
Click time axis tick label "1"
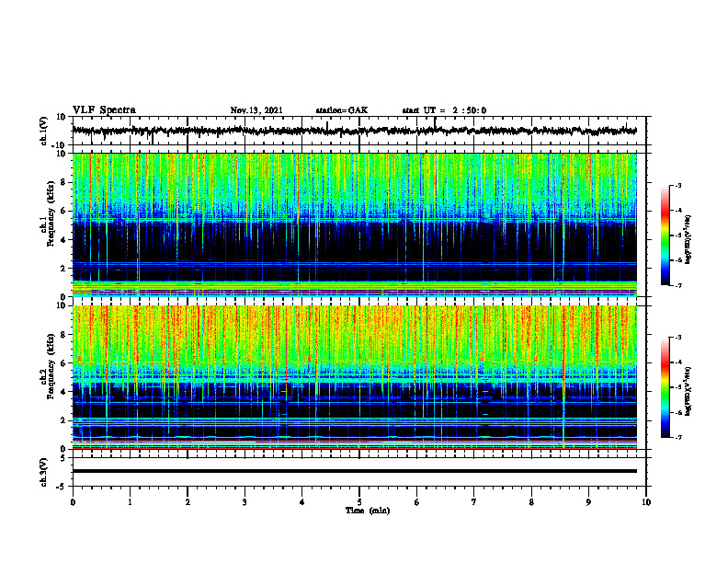point(130,502)
